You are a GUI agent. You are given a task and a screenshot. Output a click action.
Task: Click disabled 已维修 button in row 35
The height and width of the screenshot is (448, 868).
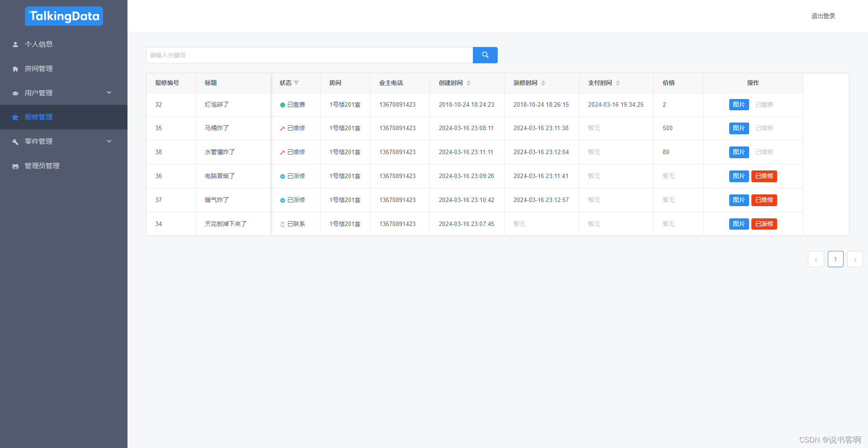(764, 128)
